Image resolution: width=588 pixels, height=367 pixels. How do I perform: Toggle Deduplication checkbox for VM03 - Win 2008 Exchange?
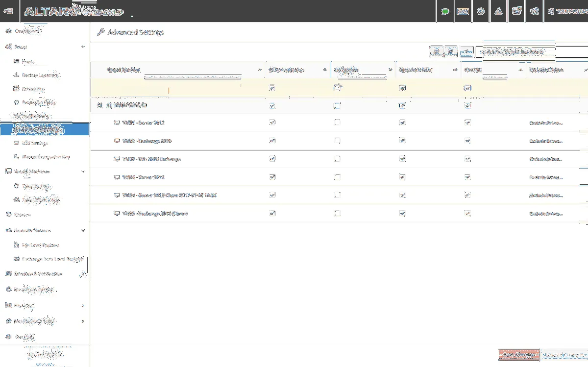coord(272,159)
